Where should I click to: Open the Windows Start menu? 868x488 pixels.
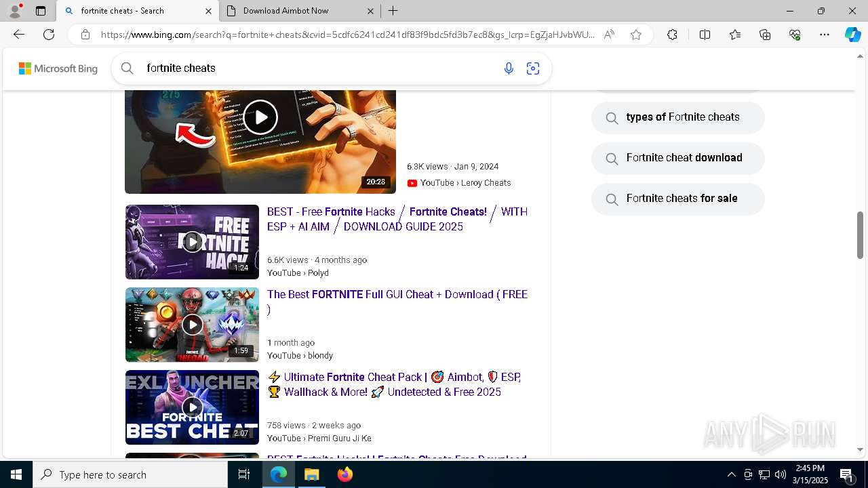coord(16,474)
